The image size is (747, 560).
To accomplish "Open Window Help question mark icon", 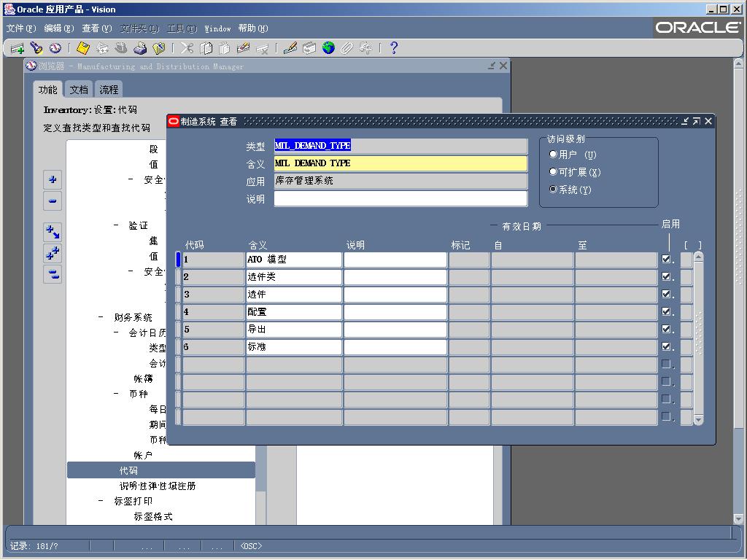I will 393,48.
